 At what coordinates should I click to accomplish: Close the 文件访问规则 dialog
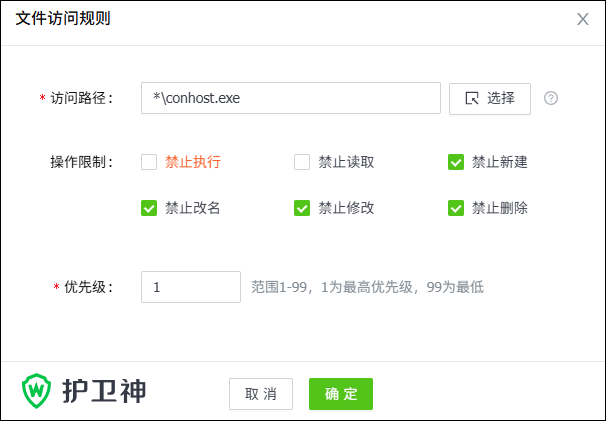click(x=582, y=19)
